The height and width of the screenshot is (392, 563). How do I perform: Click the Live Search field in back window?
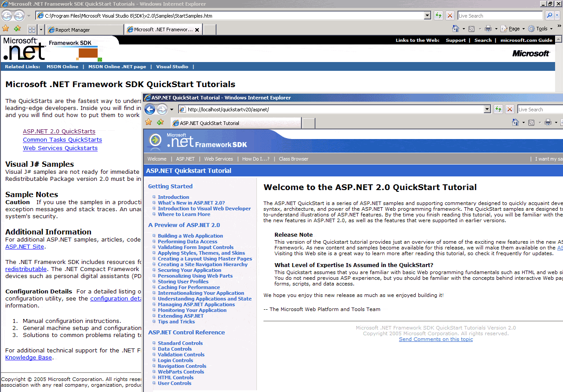coord(501,16)
